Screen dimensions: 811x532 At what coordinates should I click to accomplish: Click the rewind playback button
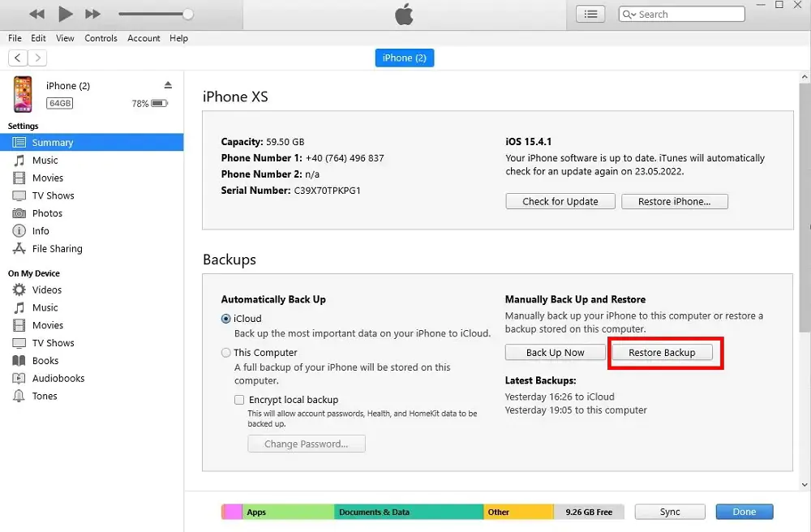[x=36, y=14]
